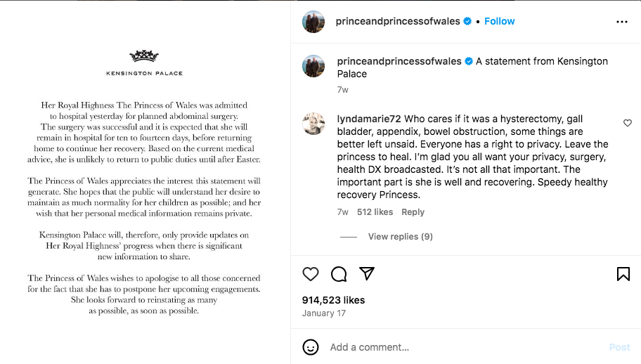Viewport: 641px width, 364px height.
Task: Open lyndamarie72's profile avatar
Action: click(x=313, y=124)
